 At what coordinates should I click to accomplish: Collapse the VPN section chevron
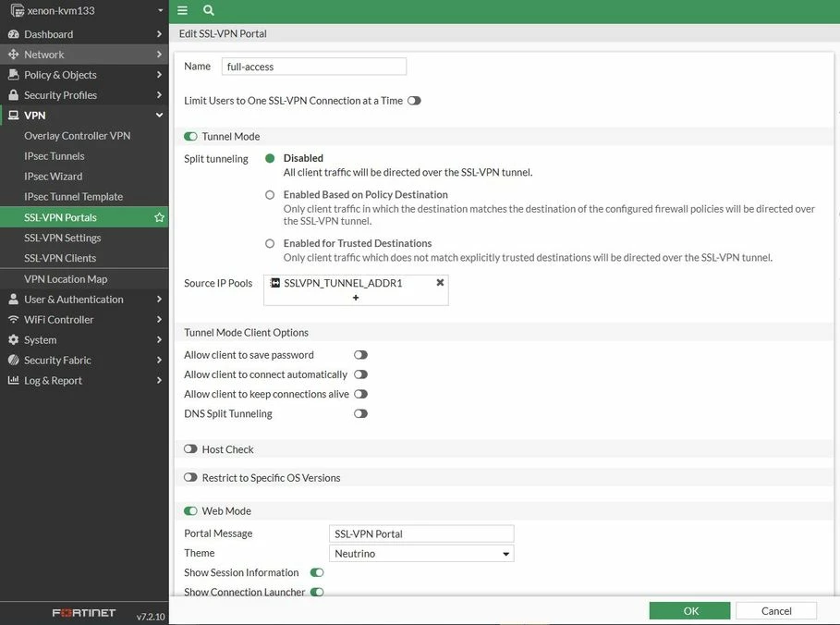(x=159, y=116)
